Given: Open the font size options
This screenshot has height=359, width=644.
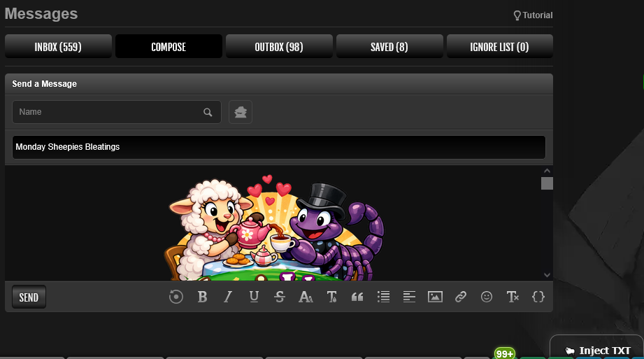Looking at the screenshot, I should (306, 297).
